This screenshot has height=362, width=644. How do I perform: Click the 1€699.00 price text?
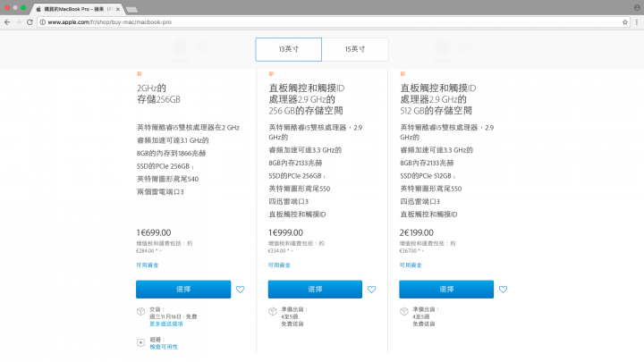(154, 232)
